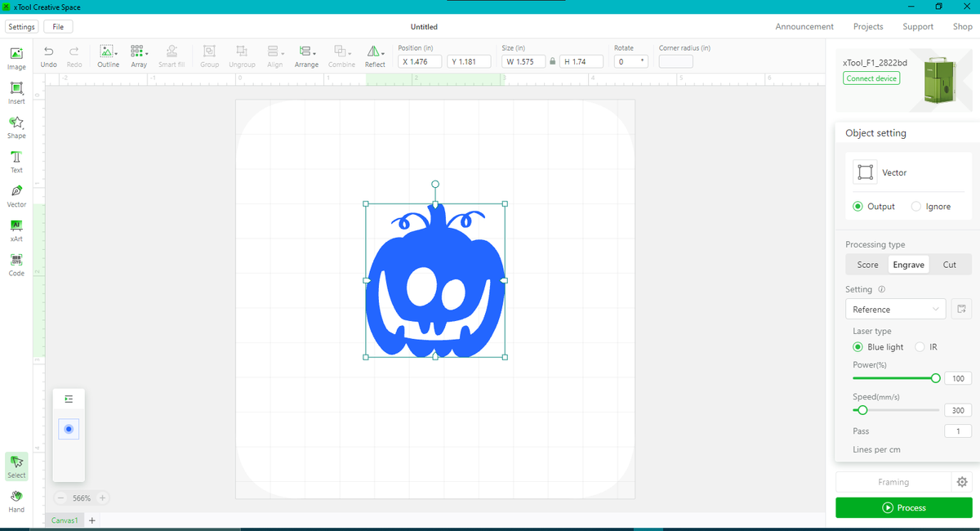Adjust the Speed slider handle

862,410
